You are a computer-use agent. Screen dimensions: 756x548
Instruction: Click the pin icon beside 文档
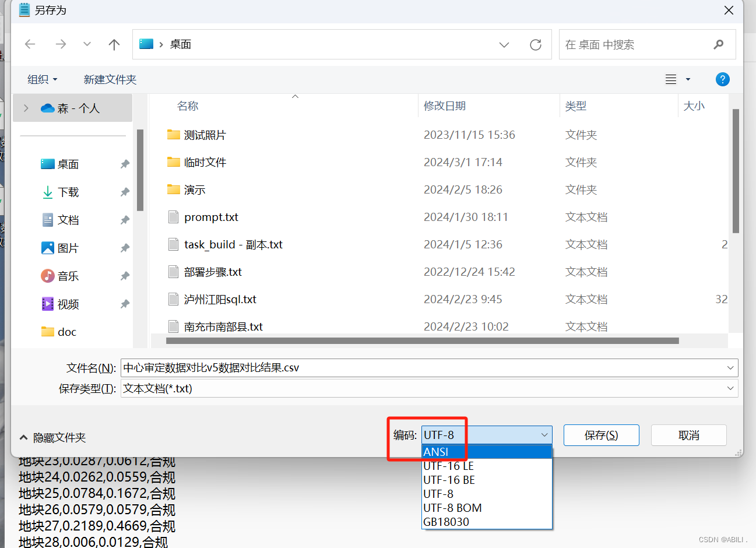pyautogui.click(x=125, y=220)
